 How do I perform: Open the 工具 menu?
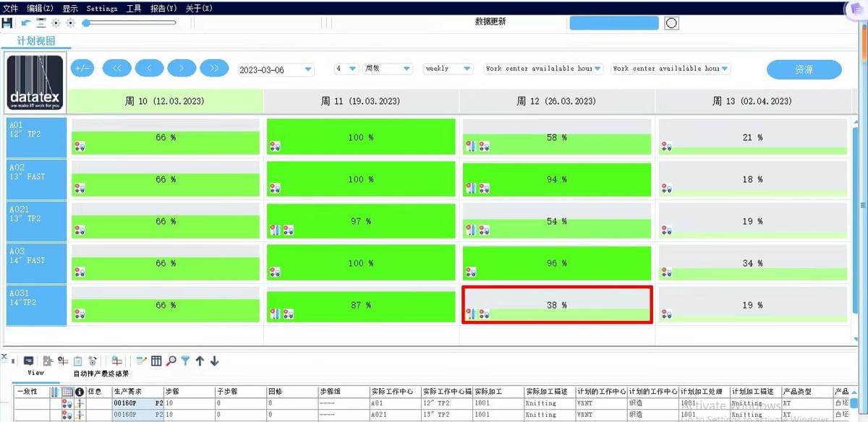(134, 8)
